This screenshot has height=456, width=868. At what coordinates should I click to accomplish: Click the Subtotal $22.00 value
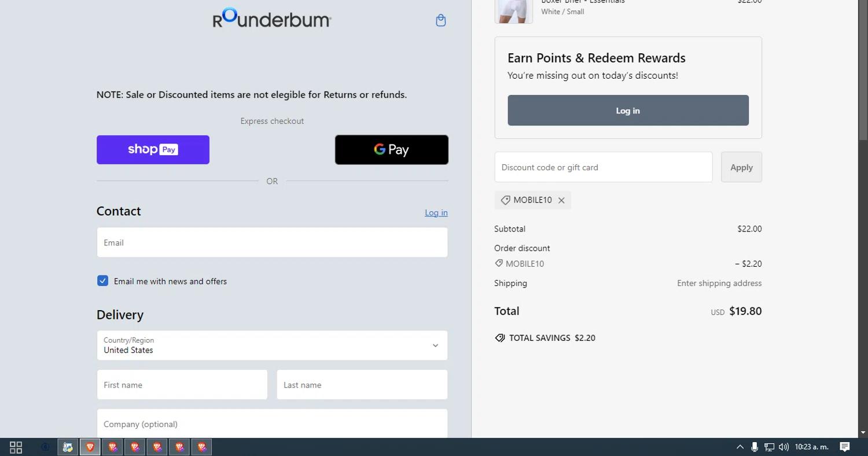click(x=749, y=229)
